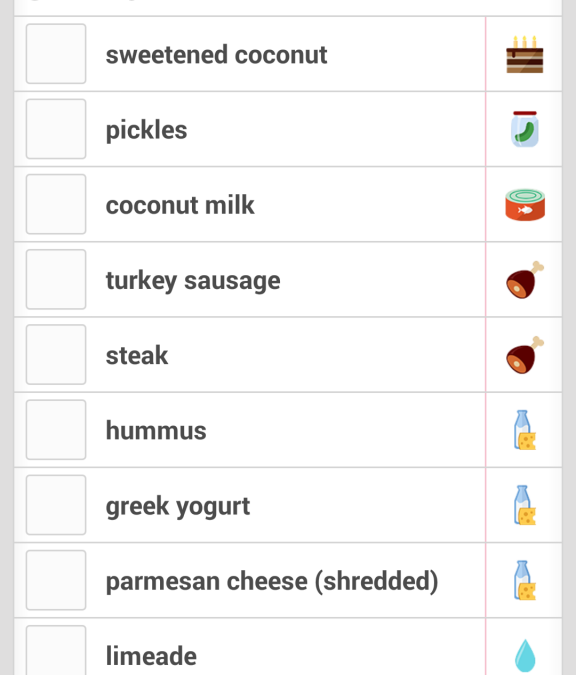This screenshot has width=576, height=675.
Task: Mark coconut milk as bought
Action: click(56, 204)
